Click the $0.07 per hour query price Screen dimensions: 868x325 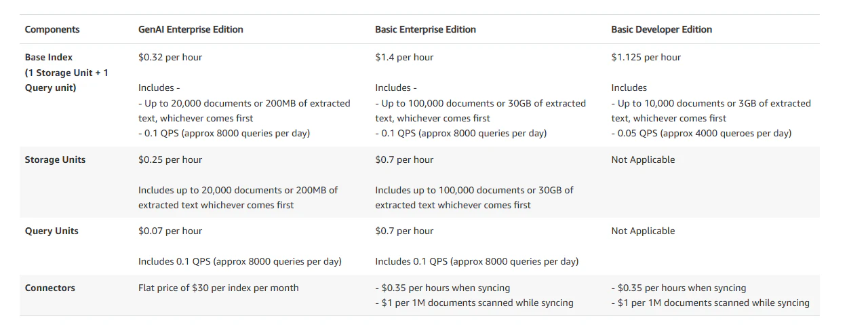(170, 231)
